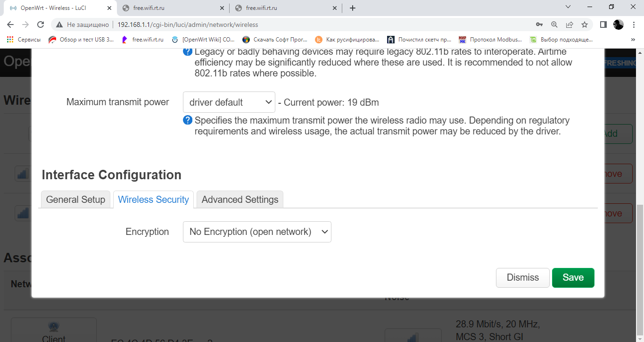Open the Advanced Settings tab

240,200
